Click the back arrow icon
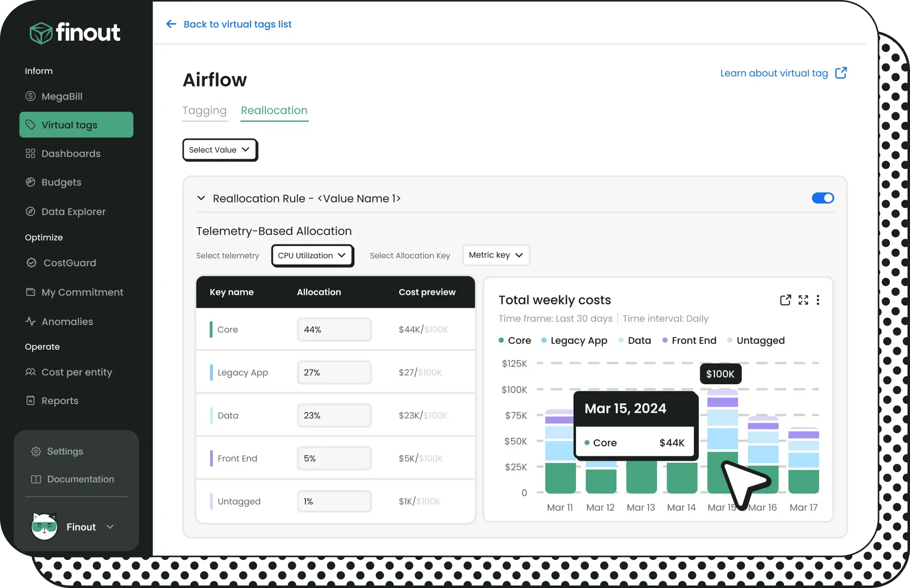Viewport: 910px width, 588px height. 171,24
